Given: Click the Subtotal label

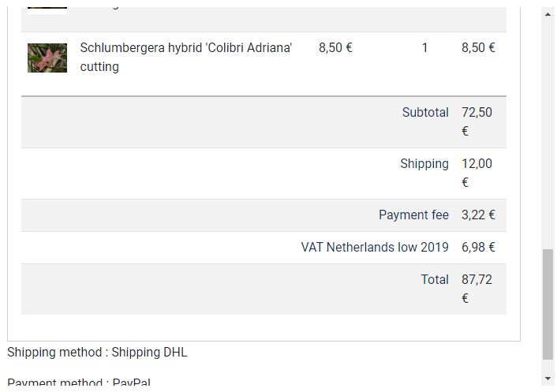Looking at the screenshot, I should [x=424, y=113].
